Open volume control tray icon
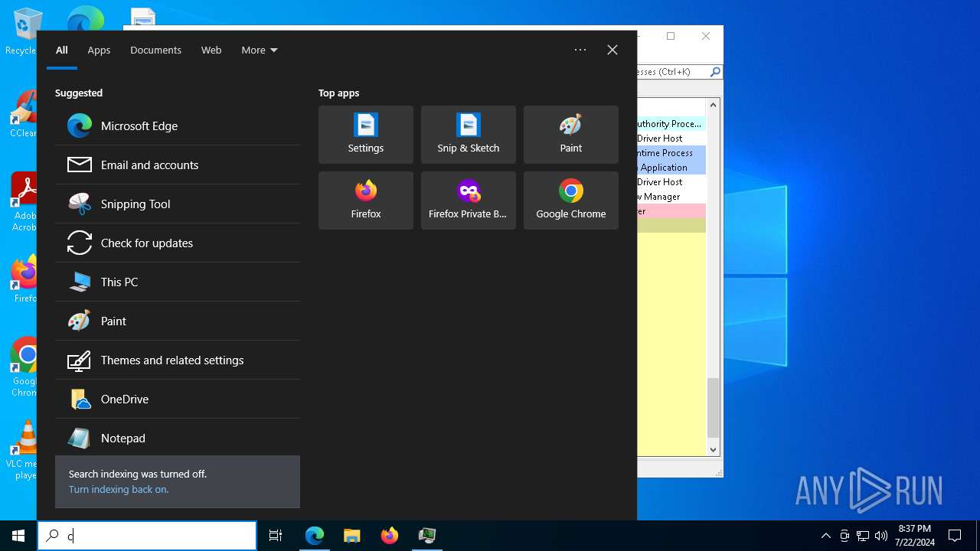This screenshot has height=551, width=980. click(881, 536)
